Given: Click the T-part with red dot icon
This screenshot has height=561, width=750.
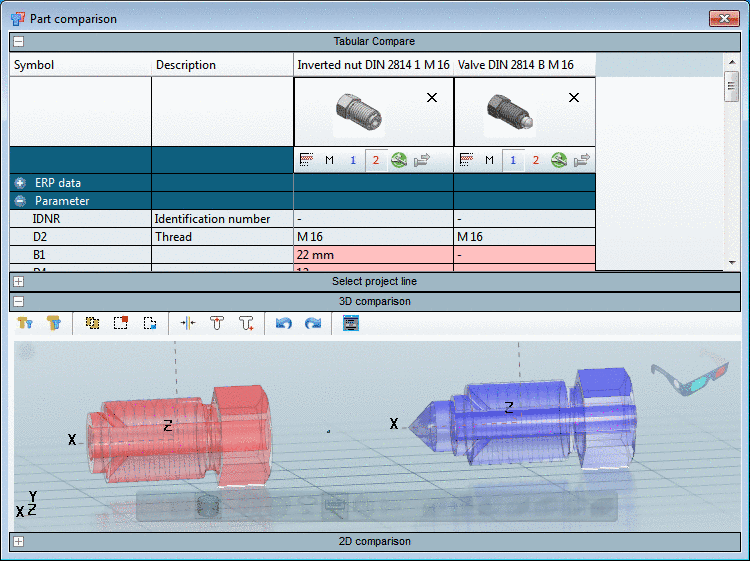Looking at the screenshot, I should click(217, 324).
